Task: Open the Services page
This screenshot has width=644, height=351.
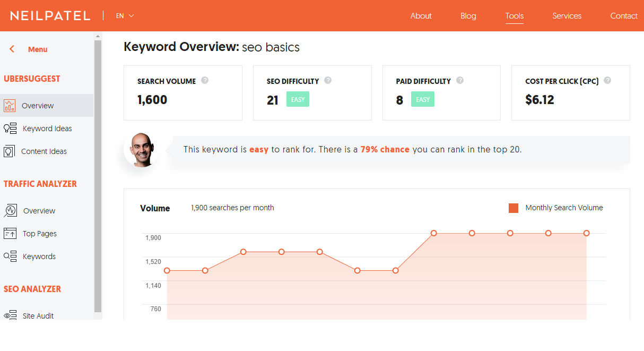Action: [567, 16]
